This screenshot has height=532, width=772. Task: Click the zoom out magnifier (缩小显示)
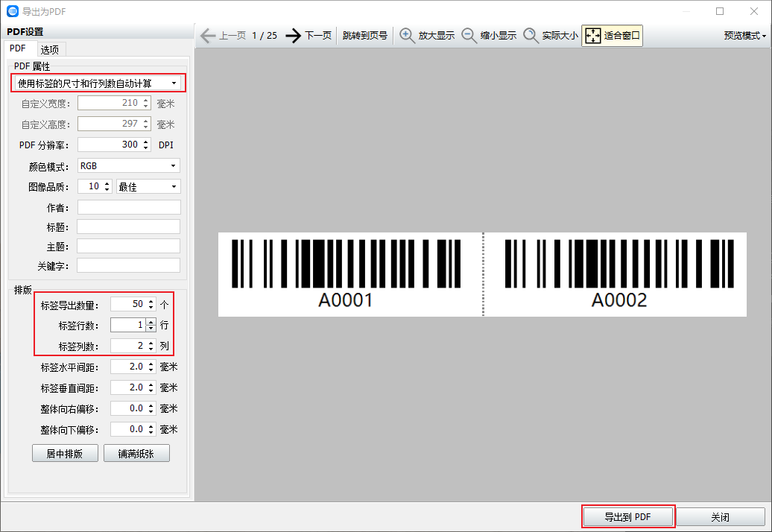point(469,35)
